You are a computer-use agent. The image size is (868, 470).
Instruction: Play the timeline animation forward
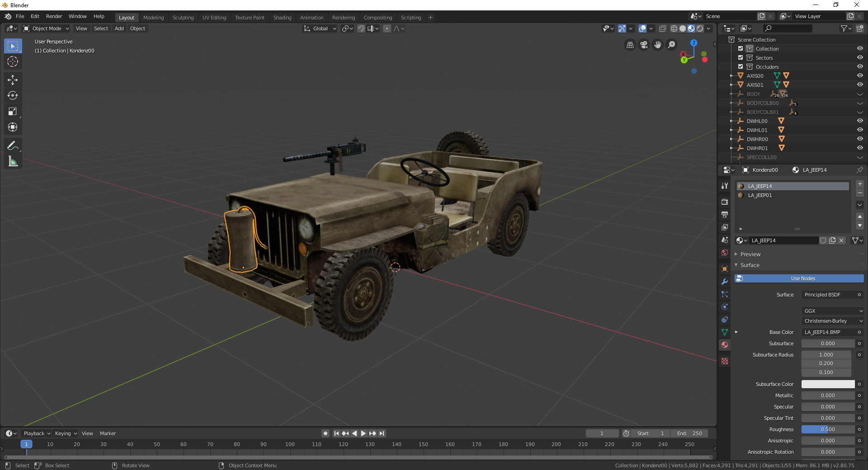click(363, 433)
